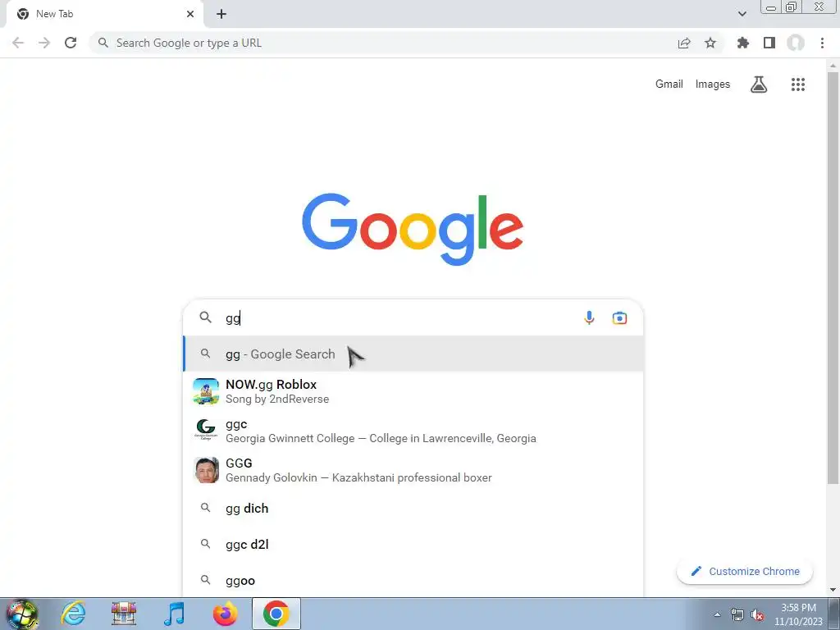The image size is (840, 630).
Task: Share this page icon in address bar
Action: coord(684,43)
